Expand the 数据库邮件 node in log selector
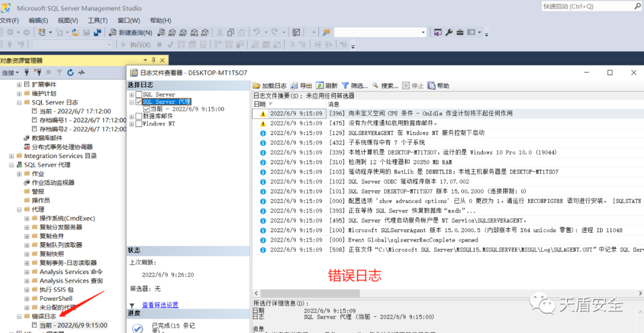This screenshot has height=333, width=644. [x=132, y=116]
